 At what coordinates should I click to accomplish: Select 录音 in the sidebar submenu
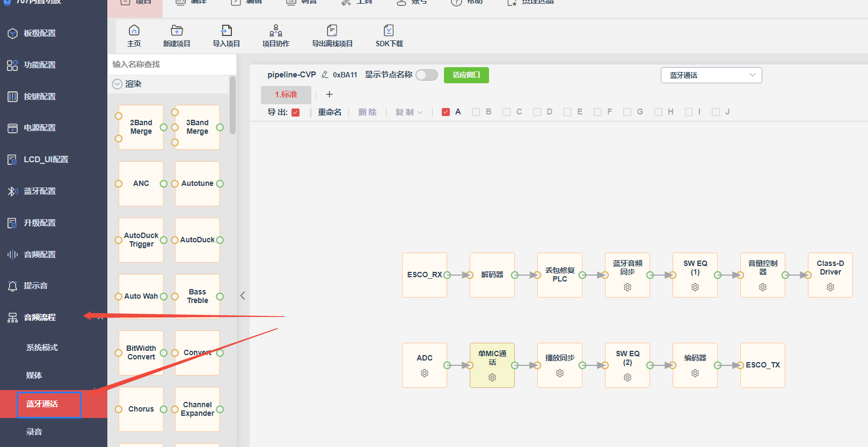[x=34, y=432]
